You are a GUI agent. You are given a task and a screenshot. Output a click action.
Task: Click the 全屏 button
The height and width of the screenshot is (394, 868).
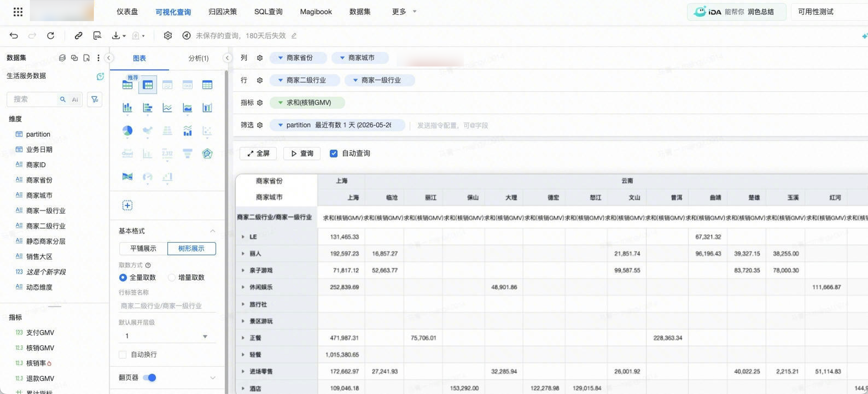point(258,153)
